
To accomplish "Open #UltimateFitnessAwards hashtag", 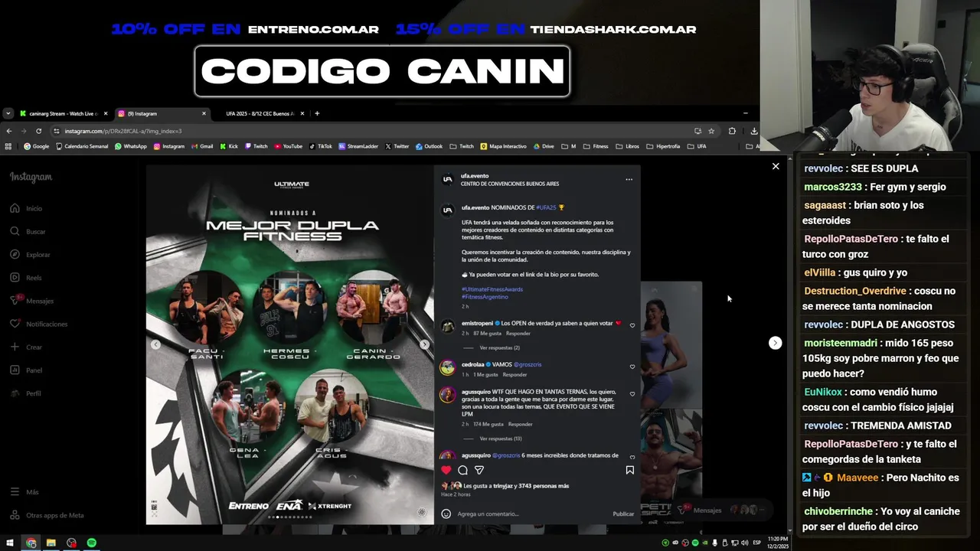I will pos(492,289).
